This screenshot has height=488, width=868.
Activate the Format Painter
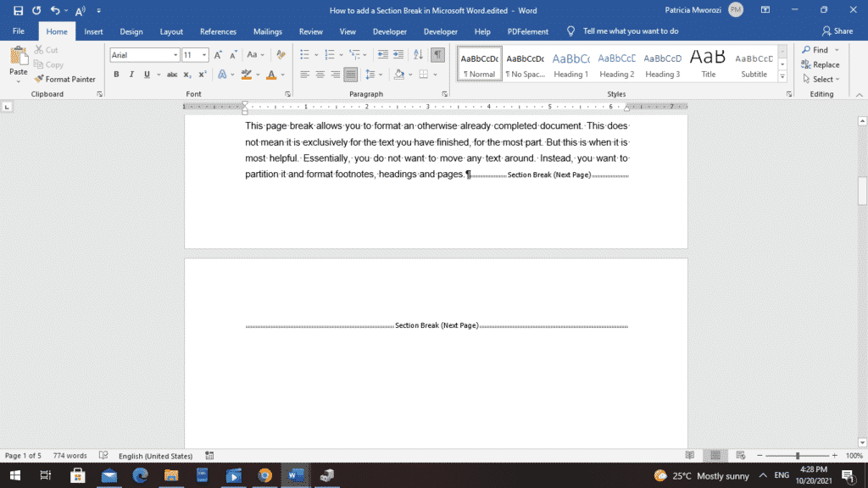pos(64,79)
